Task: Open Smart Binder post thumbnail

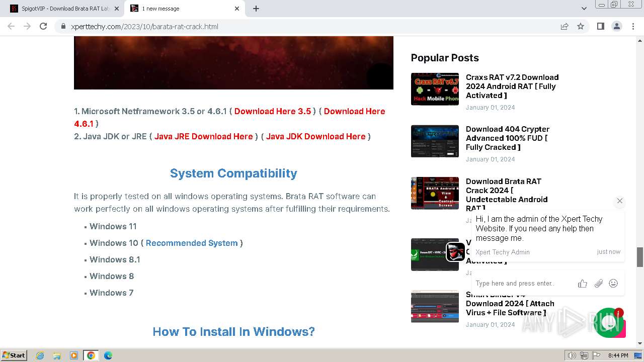Action: click(x=435, y=306)
